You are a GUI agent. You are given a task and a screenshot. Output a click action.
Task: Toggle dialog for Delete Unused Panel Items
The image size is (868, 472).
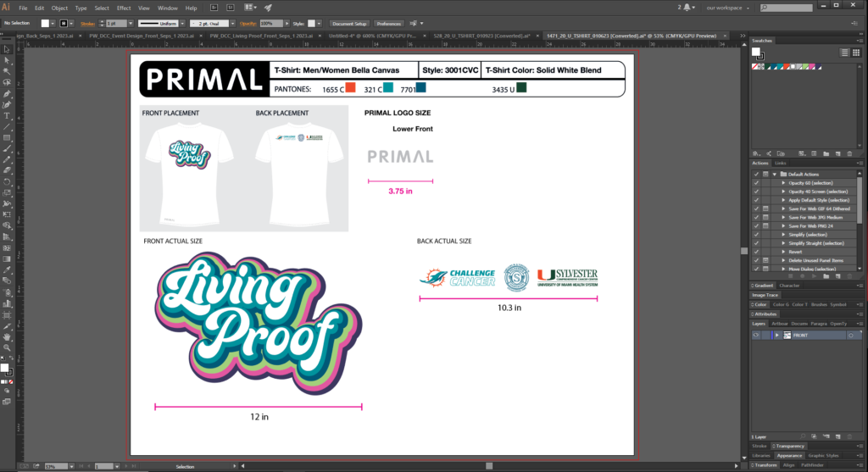(x=765, y=260)
